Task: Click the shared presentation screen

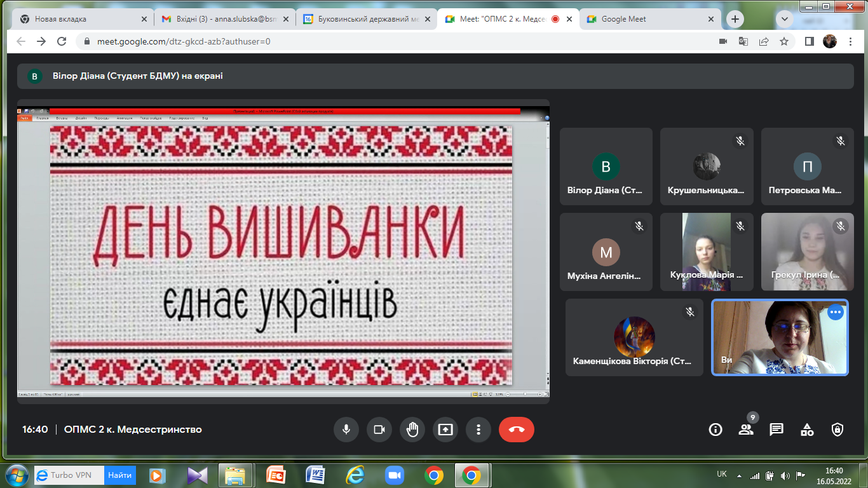Action: click(x=283, y=253)
